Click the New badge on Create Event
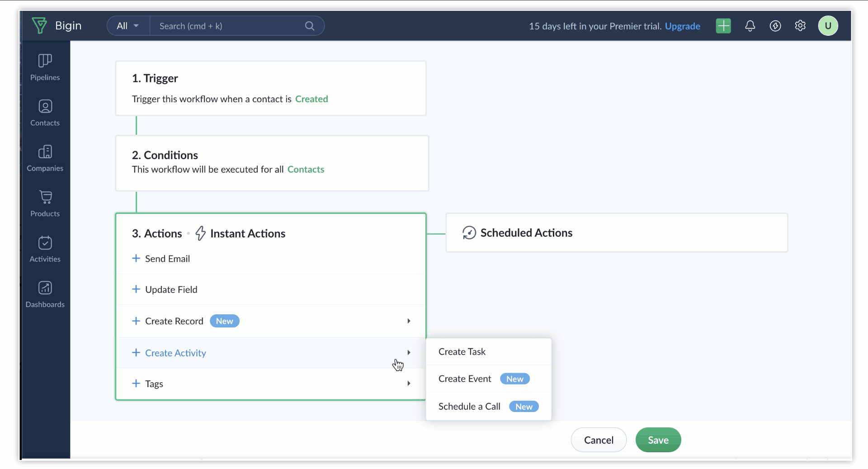Image resolution: width=868 pixels, height=469 pixels. click(514, 379)
